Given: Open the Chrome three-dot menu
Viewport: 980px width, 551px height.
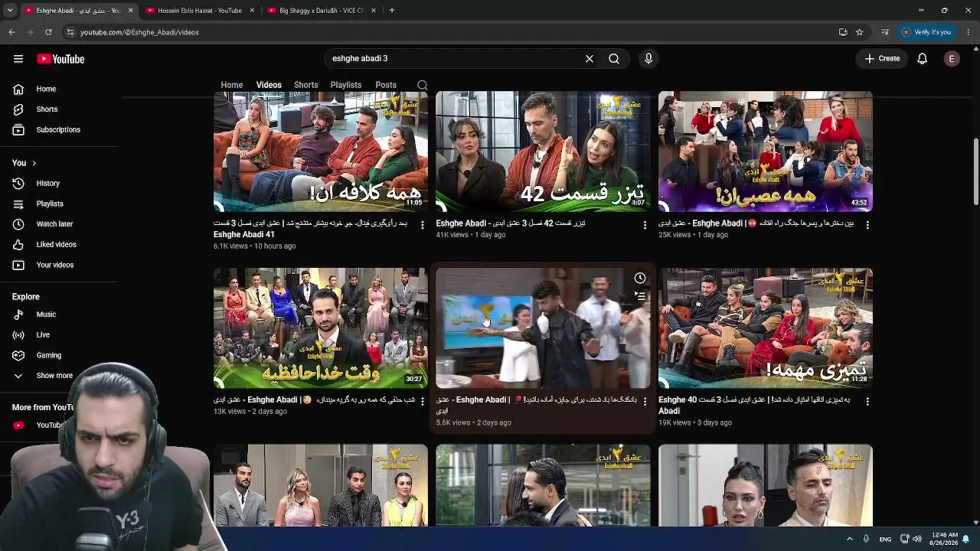Looking at the screenshot, I should click(x=969, y=32).
